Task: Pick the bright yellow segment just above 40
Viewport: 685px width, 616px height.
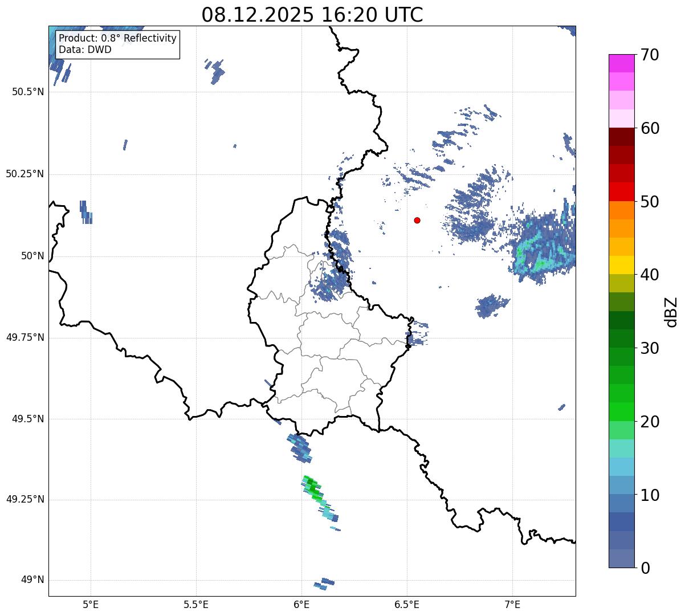Action: 621,265
